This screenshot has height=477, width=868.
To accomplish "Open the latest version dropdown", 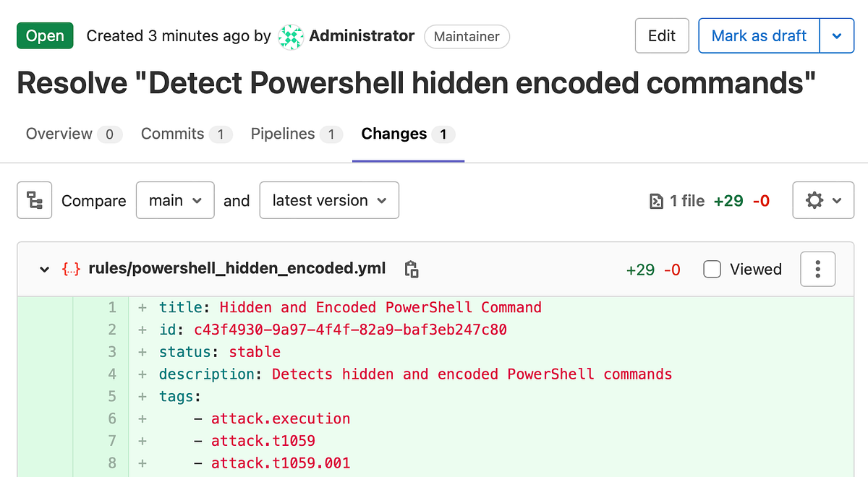I will coord(329,200).
